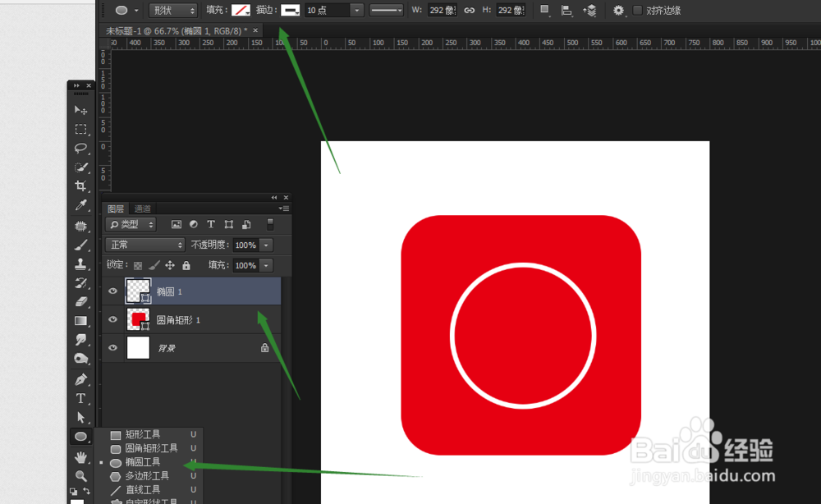821x504 pixels.
Task: Open the 填充 fill color swatch
Action: point(241,10)
